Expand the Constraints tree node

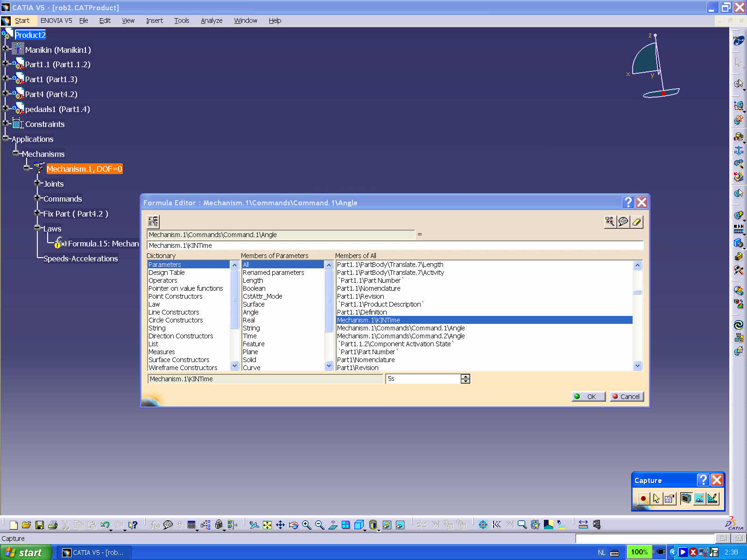[6, 123]
